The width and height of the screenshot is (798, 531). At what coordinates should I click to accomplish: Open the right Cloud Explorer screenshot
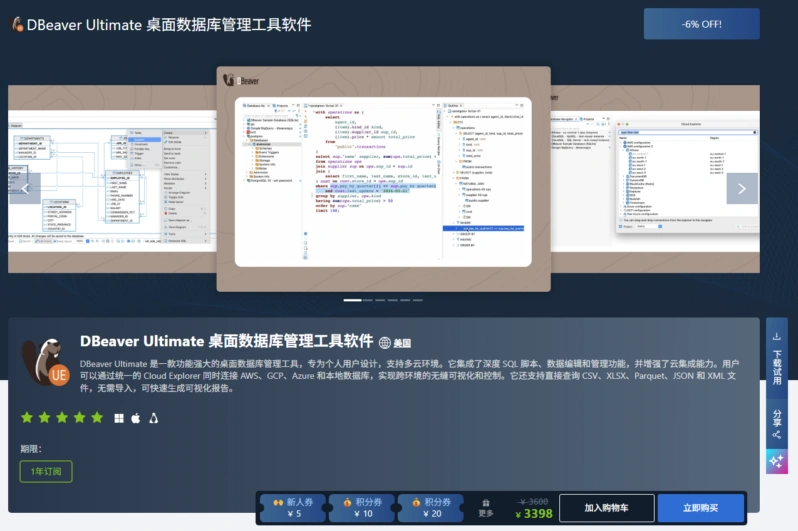tap(655, 179)
